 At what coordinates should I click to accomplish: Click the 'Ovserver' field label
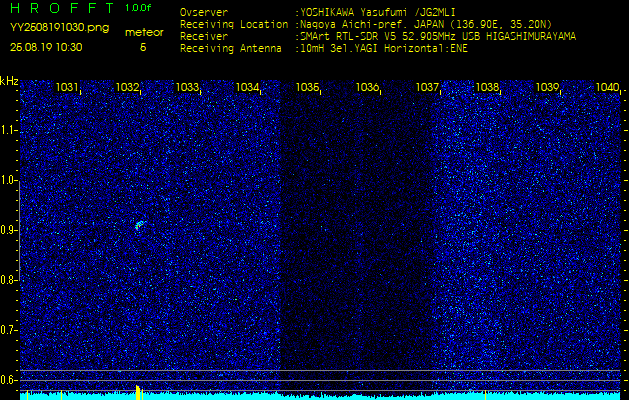click(204, 12)
